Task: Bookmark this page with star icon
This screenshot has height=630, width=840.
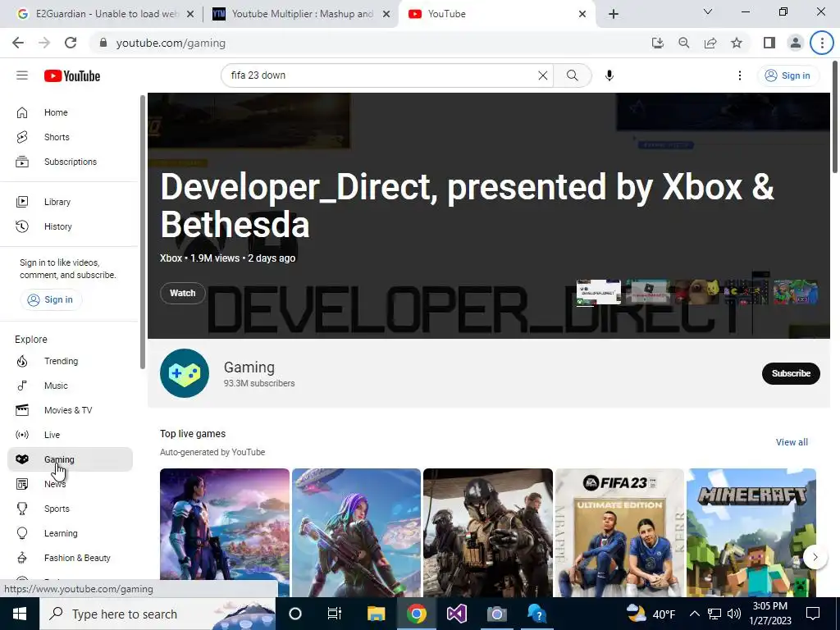Action: (x=737, y=43)
